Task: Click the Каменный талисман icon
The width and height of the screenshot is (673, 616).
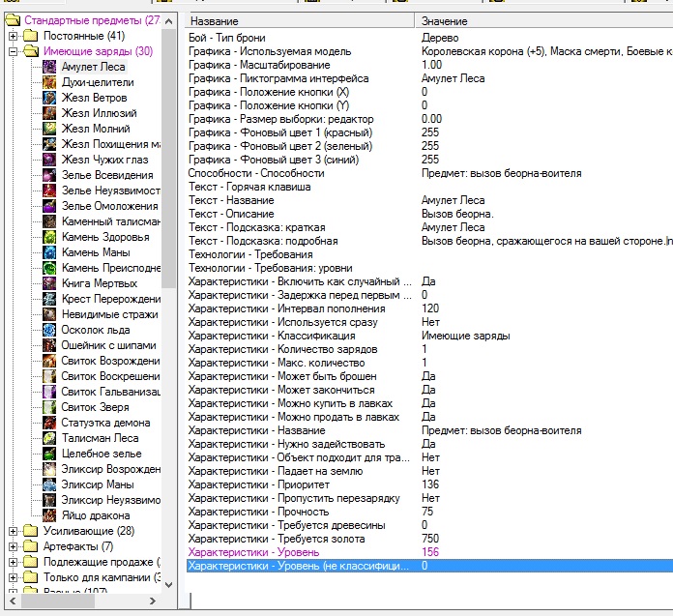Action: [49, 221]
